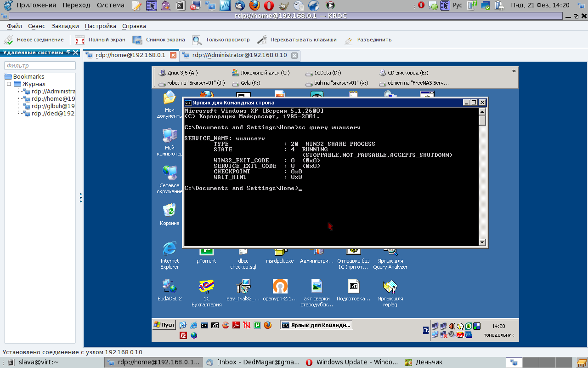The height and width of the screenshot is (368, 588).
Task: Open robot на "Srarserv01" (J:) share
Action: (192, 83)
